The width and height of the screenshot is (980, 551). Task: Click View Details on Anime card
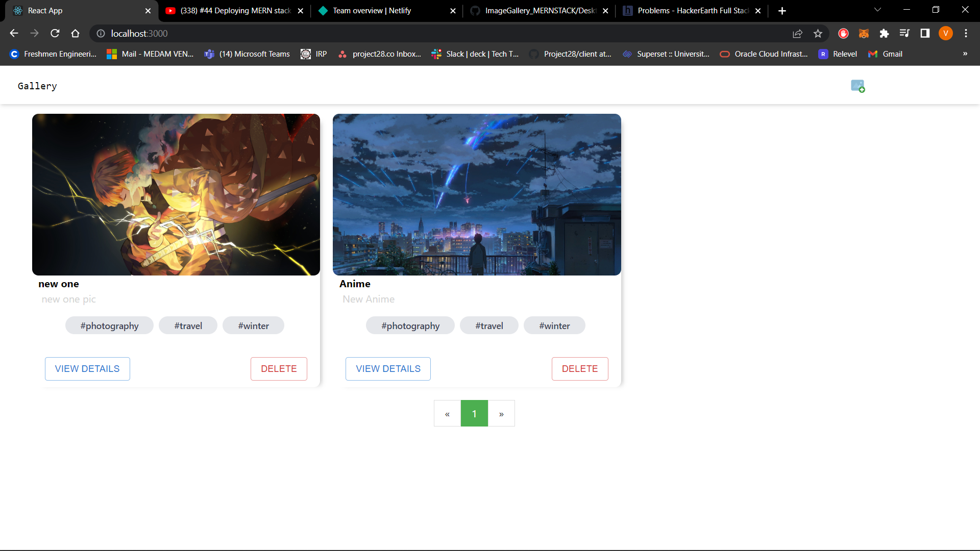coord(388,368)
